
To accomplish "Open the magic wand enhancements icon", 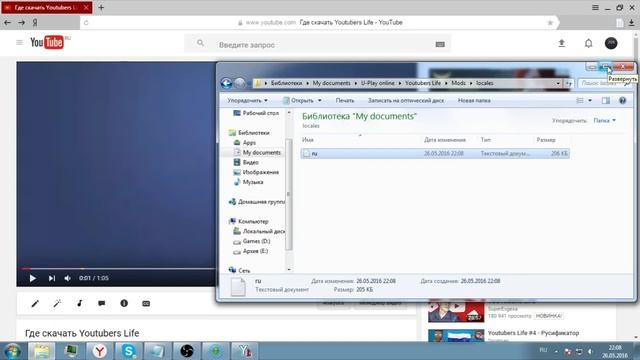I will (x=57, y=303).
